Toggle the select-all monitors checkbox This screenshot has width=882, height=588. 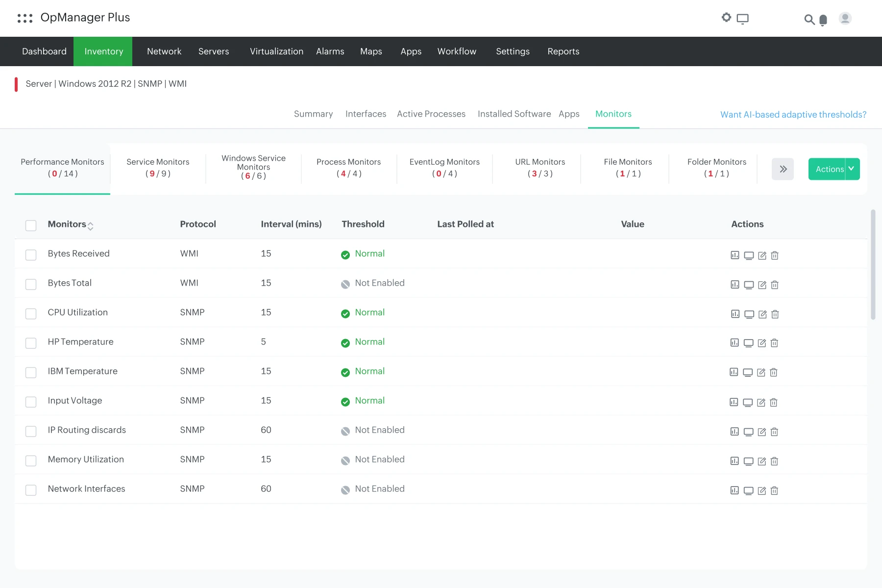coord(31,225)
